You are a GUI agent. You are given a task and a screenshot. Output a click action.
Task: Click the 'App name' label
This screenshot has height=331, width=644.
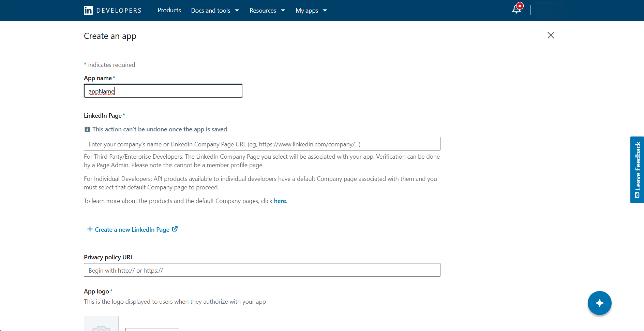(98, 78)
